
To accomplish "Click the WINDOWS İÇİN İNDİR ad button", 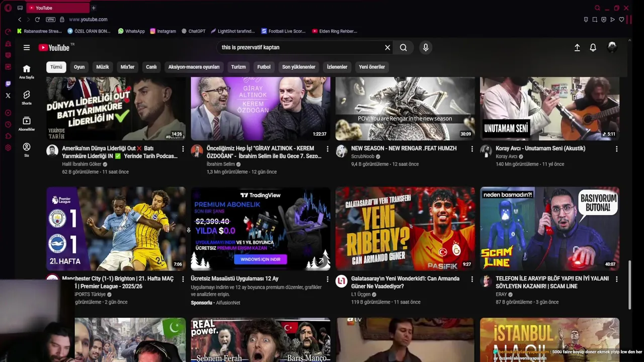I will click(261, 259).
